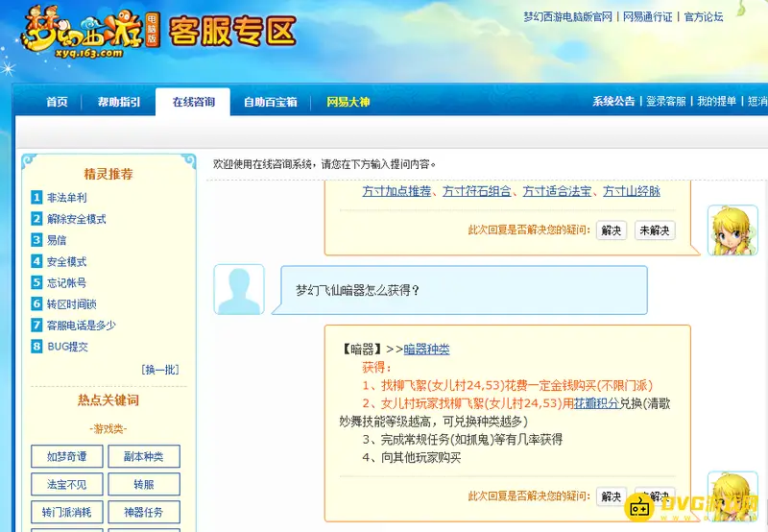Click number 8 icon beside BUG提交
The width and height of the screenshot is (768, 532).
(x=36, y=347)
